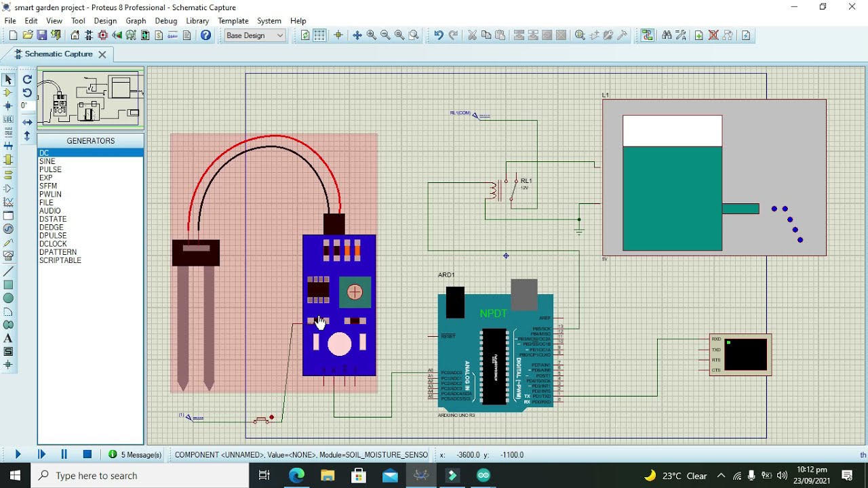Click the Rotate Clockwise icon
The image size is (868, 488).
tap(27, 79)
